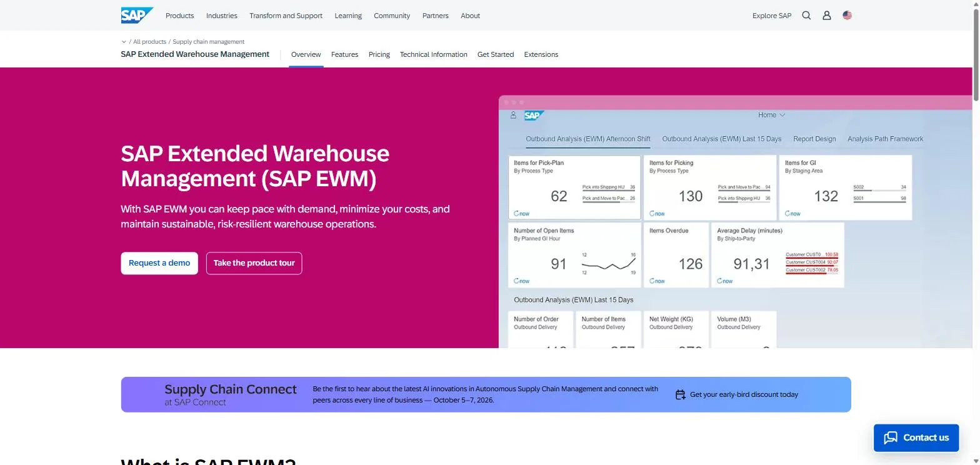Click the Items Overdue tile
Image resolution: width=980 pixels, height=465 pixels.
click(676, 255)
